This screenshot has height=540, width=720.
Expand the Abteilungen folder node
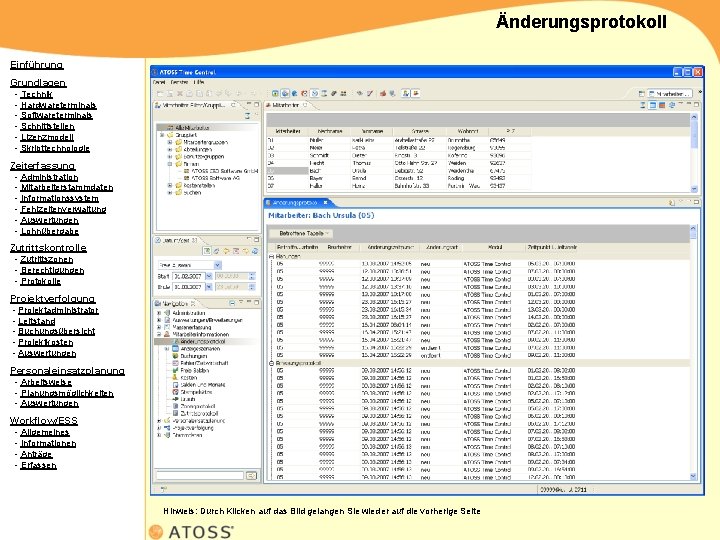pyautogui.click(x=170, y=150)
